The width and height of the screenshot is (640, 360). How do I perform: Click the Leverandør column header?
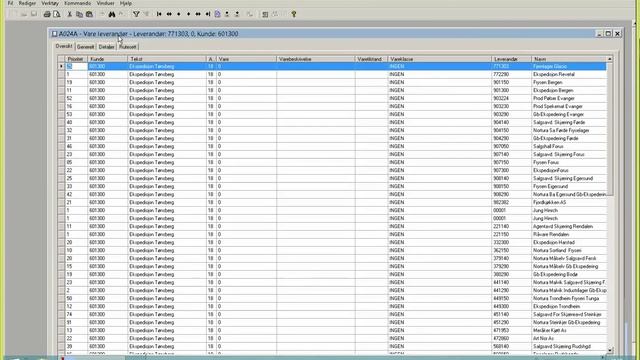511,59
